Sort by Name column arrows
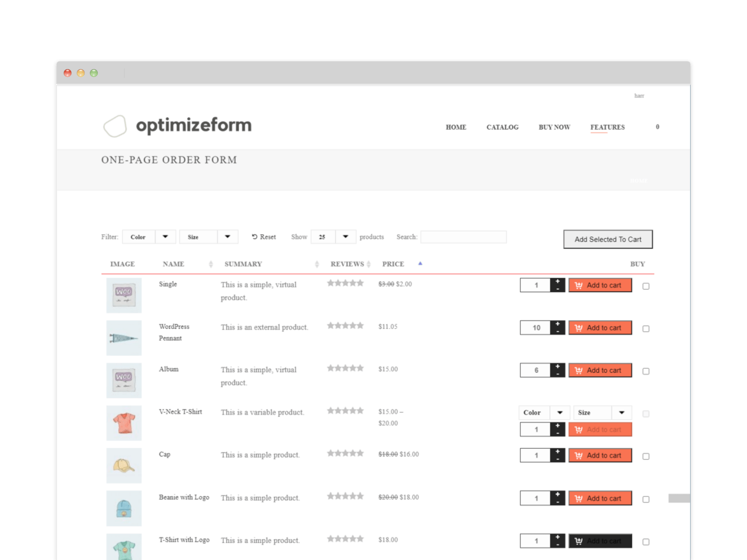747x560 pixels. (211, 264)
